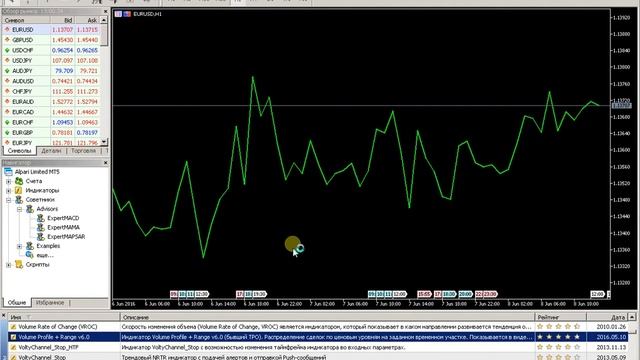The image size is (640, 360).
Task: Click the VoltyChannel_Stop_HTF file icon
Action: pyautogui.click(x=13, y=347)
